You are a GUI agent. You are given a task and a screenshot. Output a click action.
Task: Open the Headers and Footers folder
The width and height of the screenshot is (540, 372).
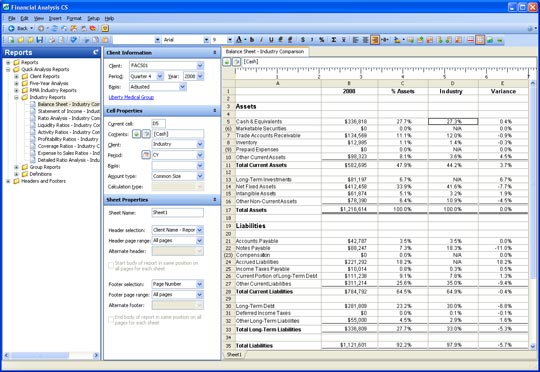click(x=43, y=181)
